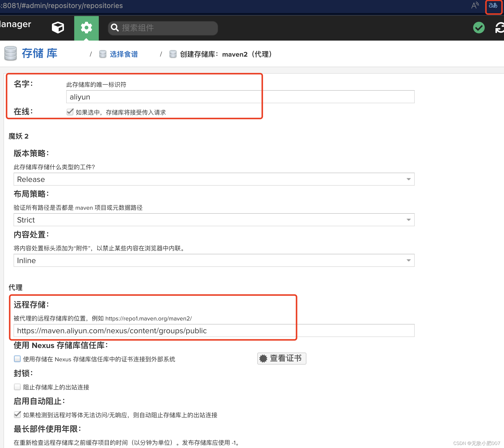
Task: Click the large database icon beside 存储库
Action: (x=11, y=53)
